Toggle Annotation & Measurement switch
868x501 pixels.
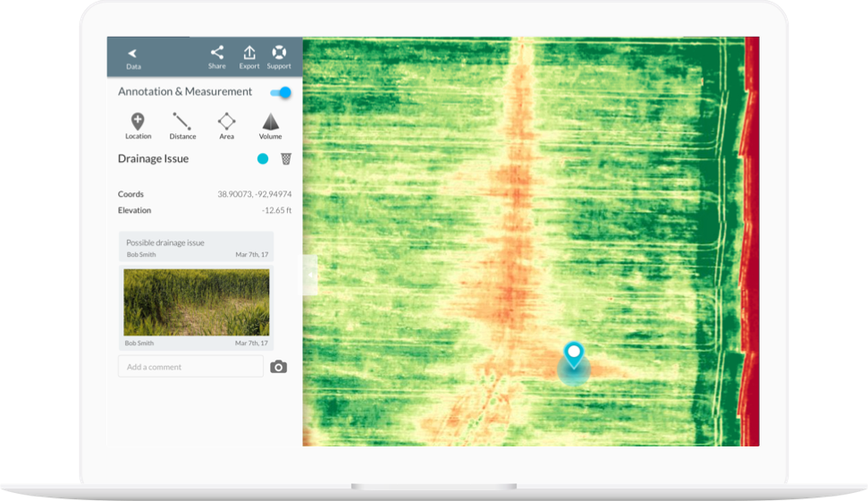(281, 92)
